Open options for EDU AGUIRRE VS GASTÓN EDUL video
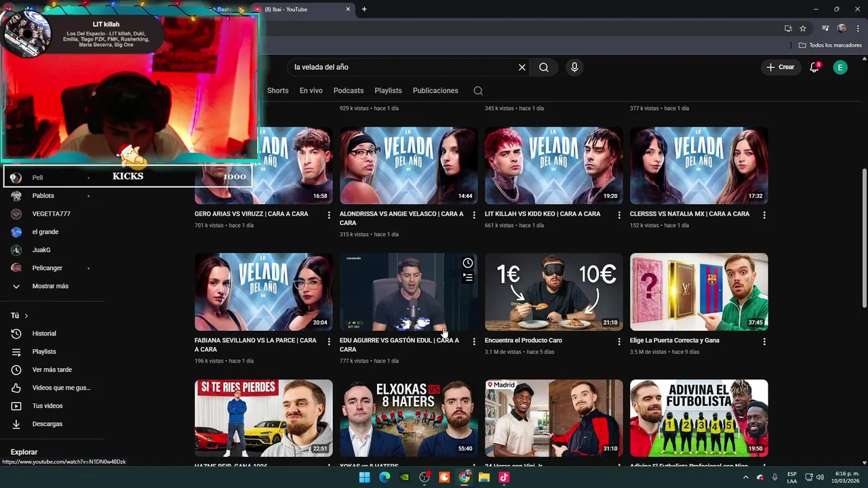 tap(474, 342)
